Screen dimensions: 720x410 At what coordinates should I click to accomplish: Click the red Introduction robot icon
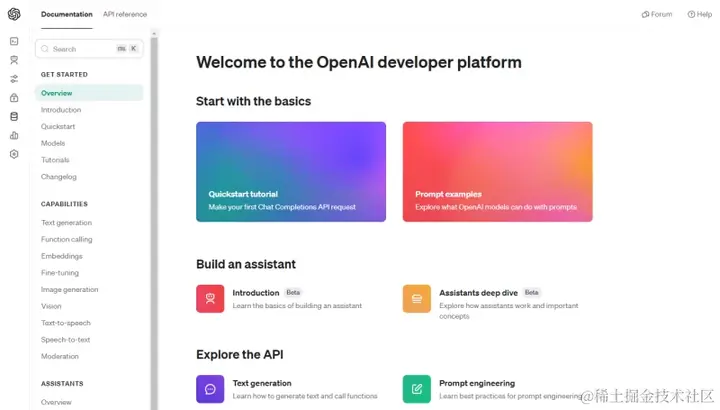click(x=210, y=299)
